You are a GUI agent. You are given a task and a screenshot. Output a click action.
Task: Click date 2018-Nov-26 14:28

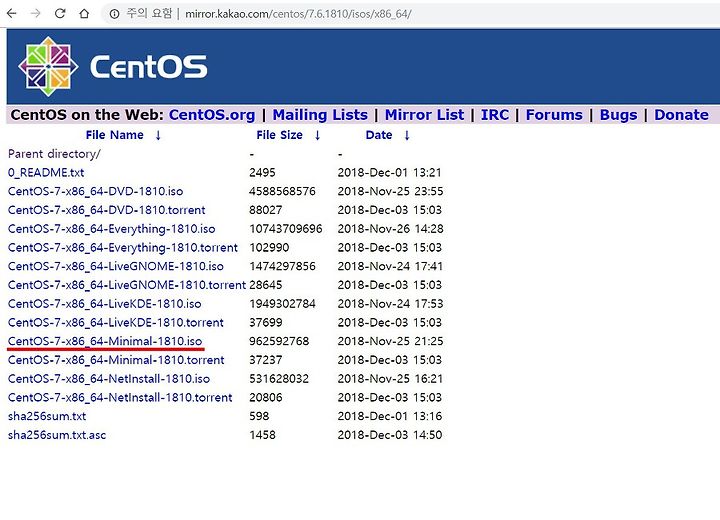tap(390, 229)
